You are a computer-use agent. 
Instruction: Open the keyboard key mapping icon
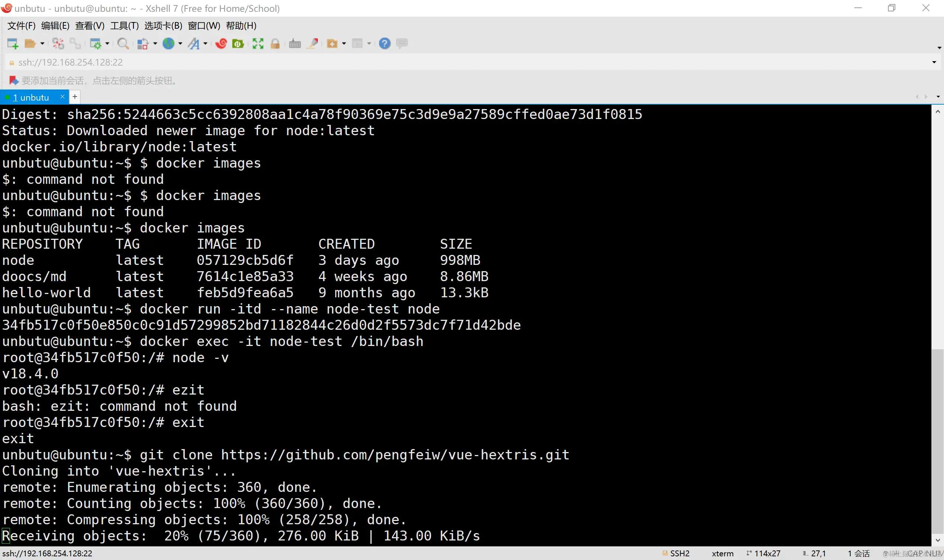(x=295, y=44)
